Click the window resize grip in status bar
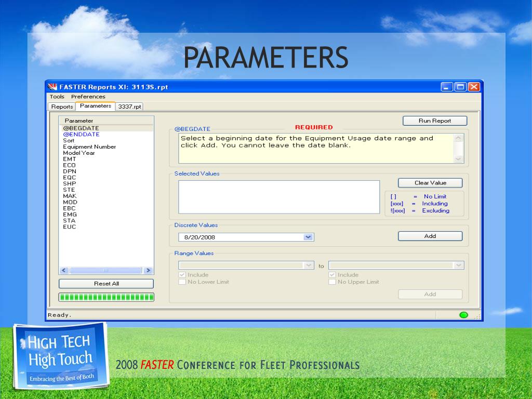532x399 pixels. coord(477,316)
